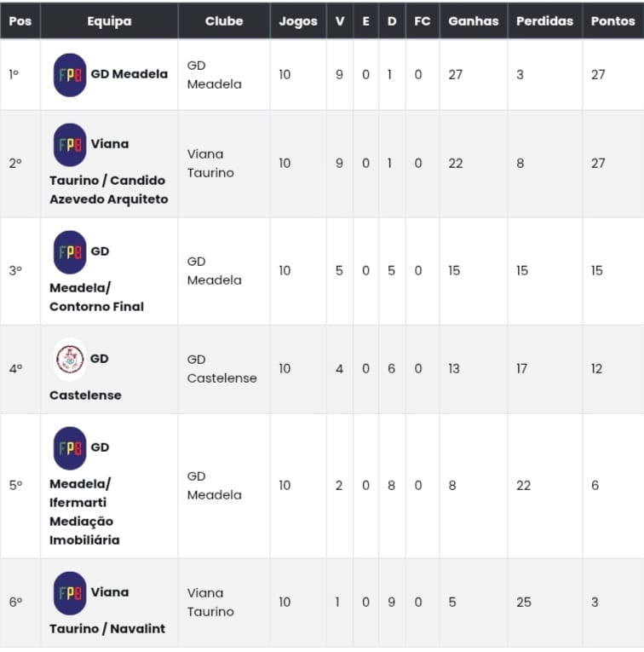Click the Equipa column header
Image resolution: width=644 pixels, height=652 pixels.
[x=109, y=21]
